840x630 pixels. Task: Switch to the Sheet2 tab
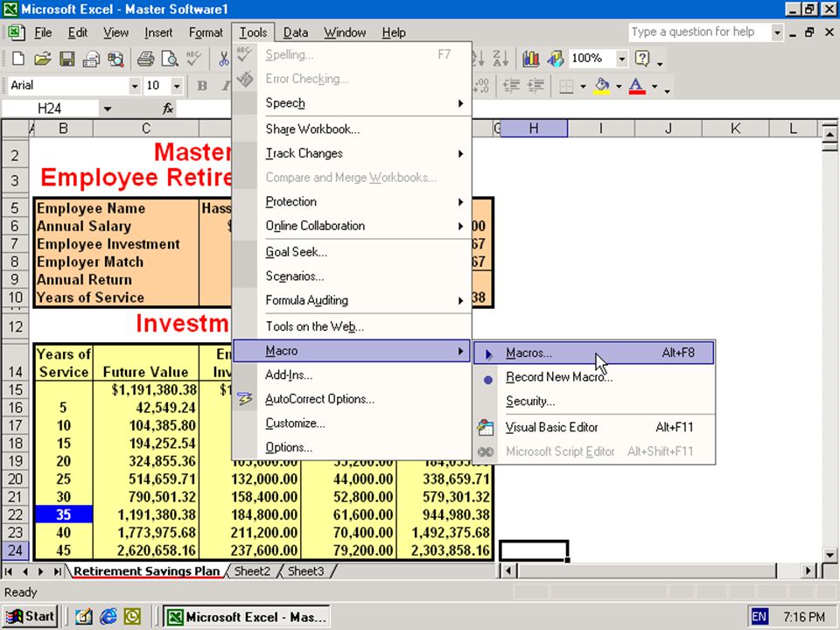click(x=252, y=571)
